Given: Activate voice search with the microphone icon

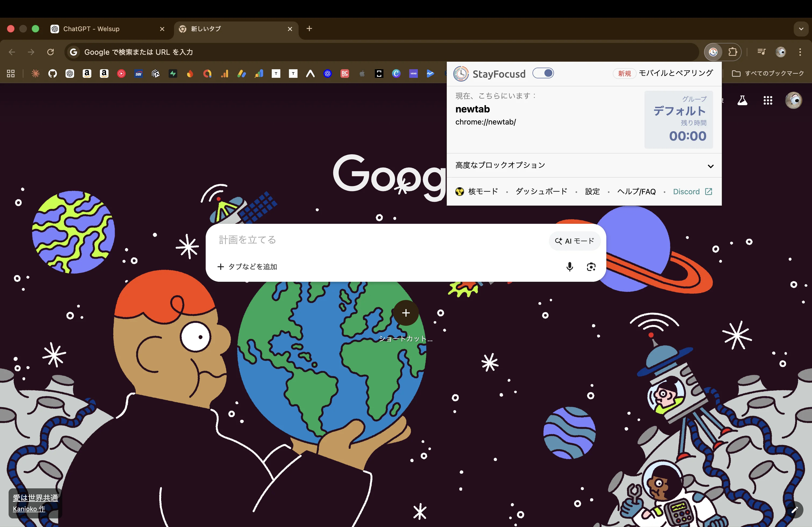Looking at the screenshot, I should pos(570,267).
